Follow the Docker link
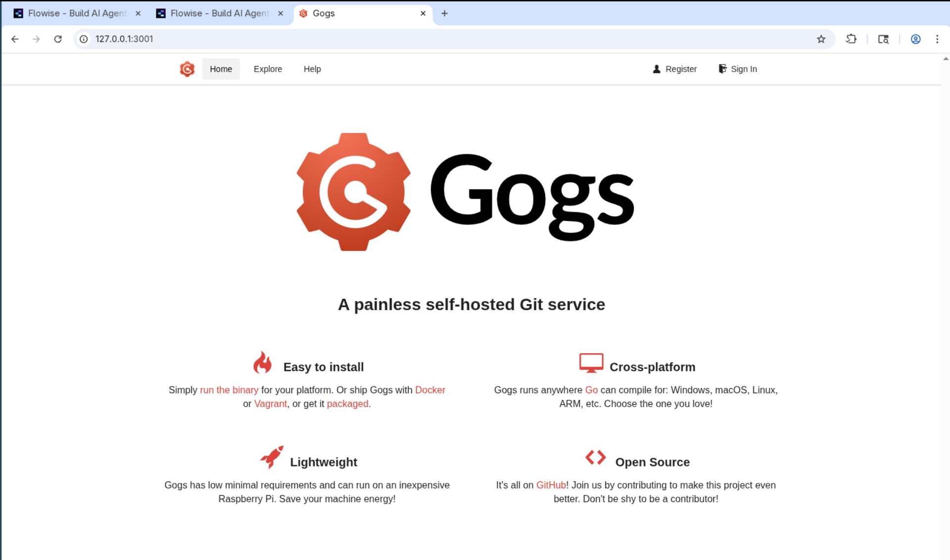Screen dimensions: 950x560 [x=430, y=390]
